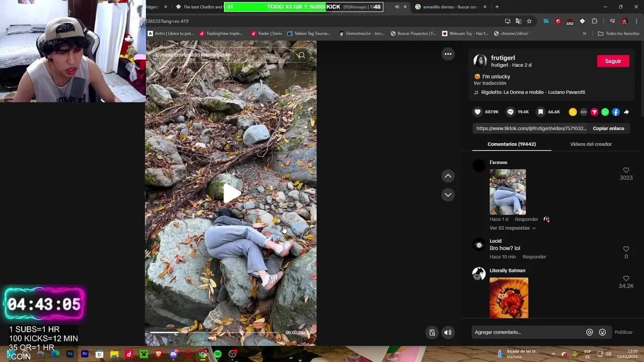Open Discord from the taskbar

tap(174, 354)
